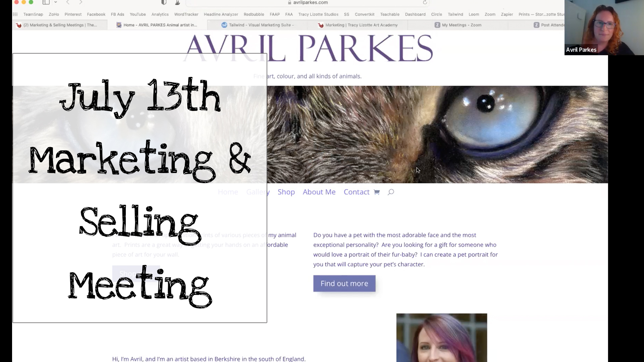
Task: Open the Headline Analyzer bookmark
Action: 221,14
